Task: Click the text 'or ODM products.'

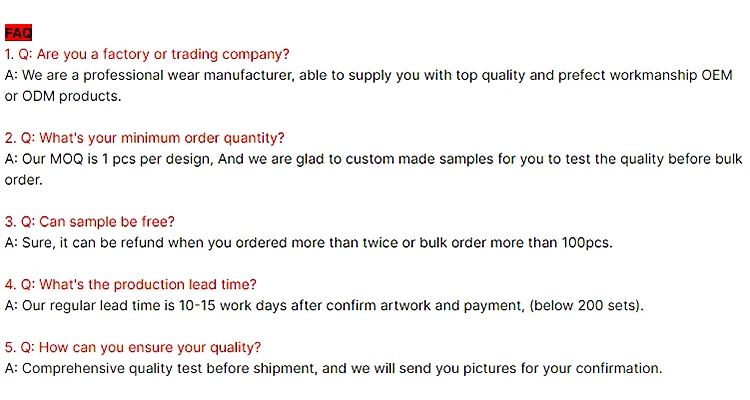Action: tap(63, 96)
